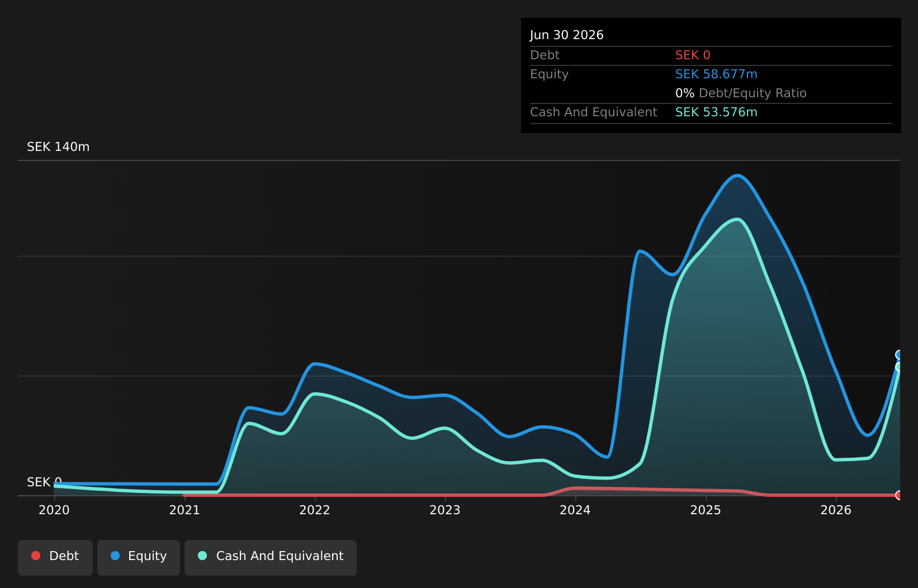
Task: Click the red SEK 0 debt value
Action: pyautogui.click(x=693, y=55)
